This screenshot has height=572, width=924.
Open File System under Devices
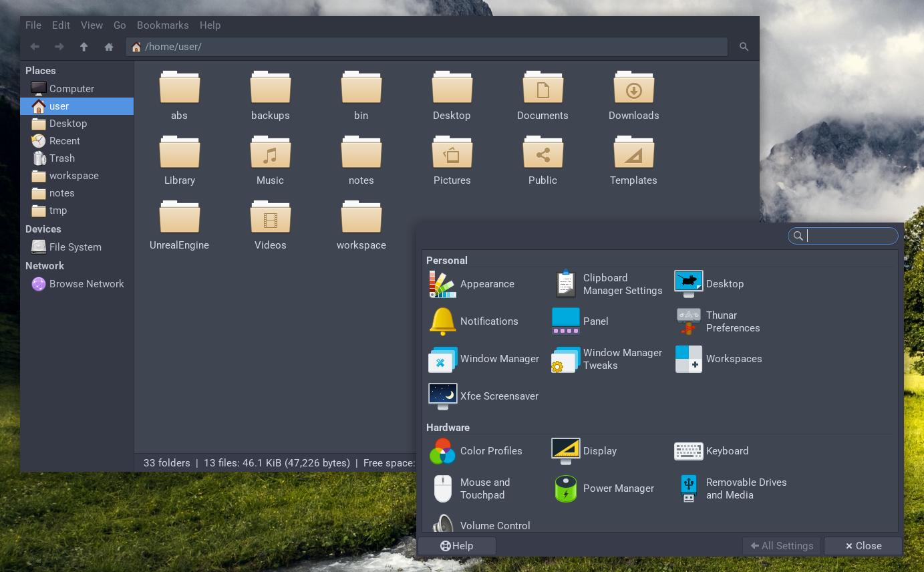point(77,247)
